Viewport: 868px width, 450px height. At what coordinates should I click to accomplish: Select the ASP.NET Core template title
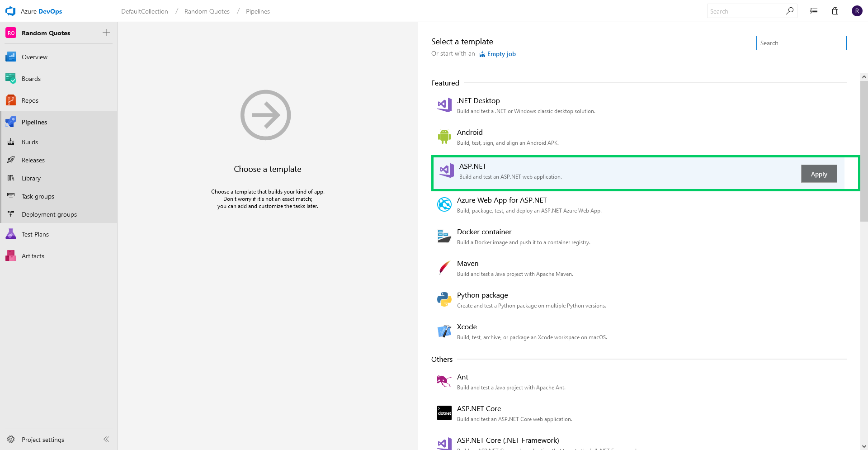pyautogui.click(x=479, y=408)
